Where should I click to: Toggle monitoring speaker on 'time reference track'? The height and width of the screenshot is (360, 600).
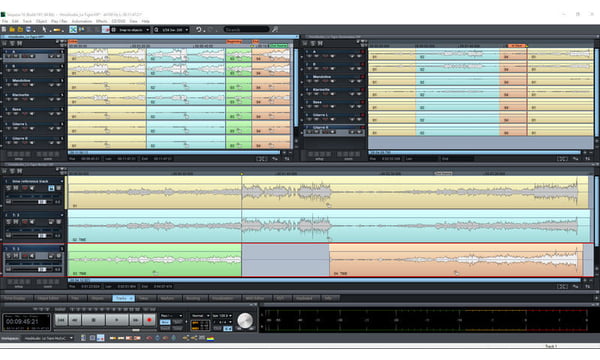[x=33, y=188]
